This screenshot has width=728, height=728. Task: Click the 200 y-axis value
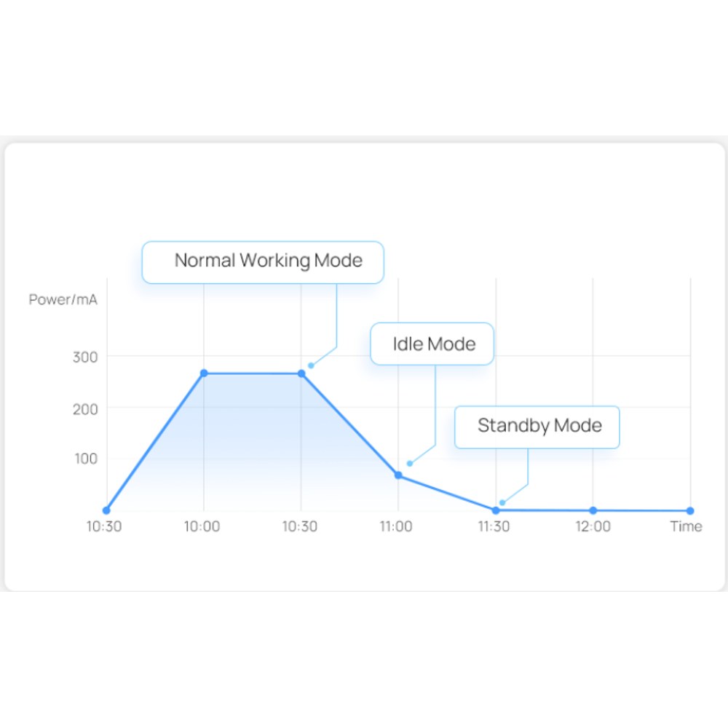tap(85, 409)
